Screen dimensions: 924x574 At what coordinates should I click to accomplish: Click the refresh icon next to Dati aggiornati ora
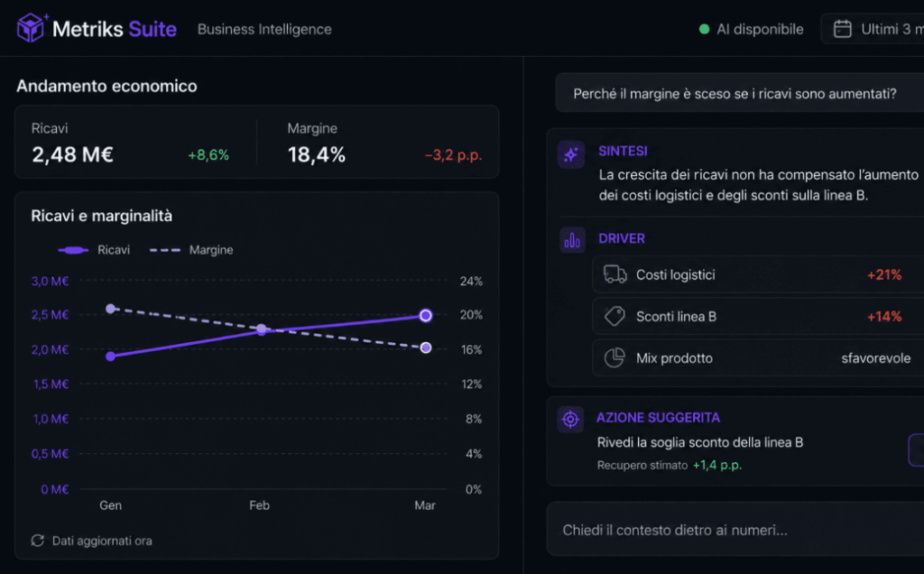click(38, 541)
